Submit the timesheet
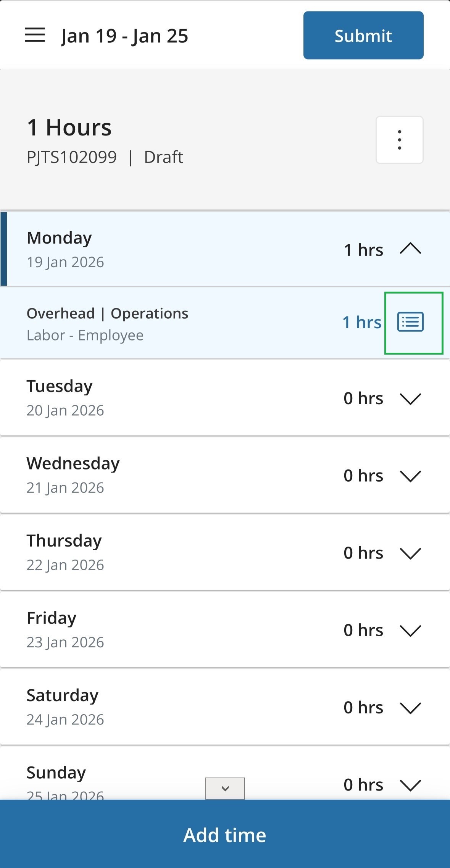Image resolution: width=450 pixels, height=868 pixels. click(363, 35)
